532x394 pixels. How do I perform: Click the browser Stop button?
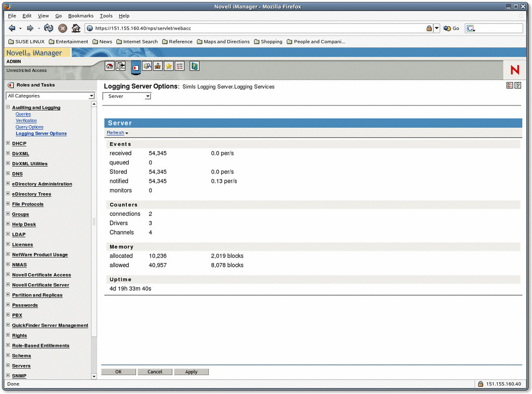[62, 29]
